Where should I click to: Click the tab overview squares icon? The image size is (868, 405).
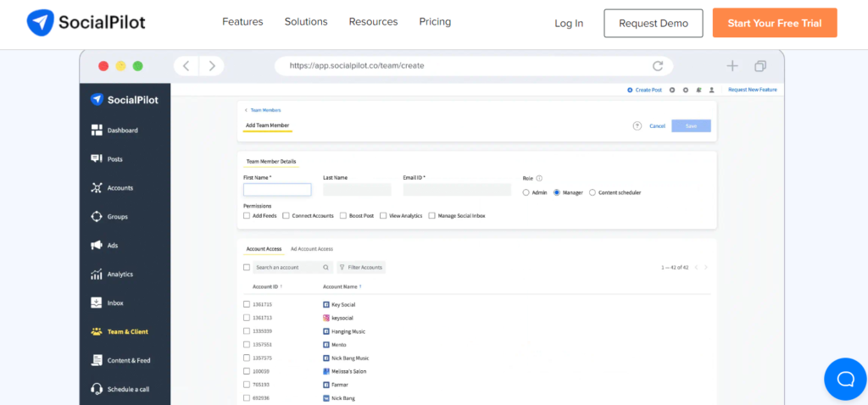760,66
